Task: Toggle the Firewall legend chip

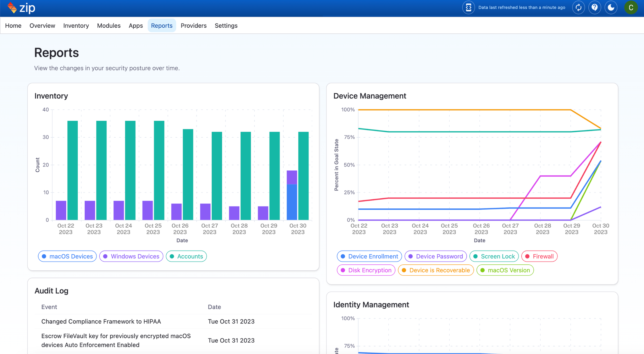Action: [539, 256]
